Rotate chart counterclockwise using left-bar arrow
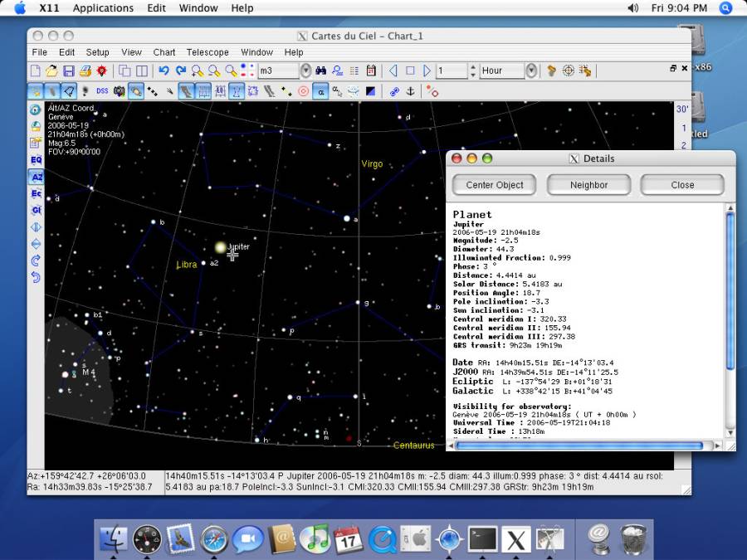Screen dimensions: 747x560 tap(36, 277)
